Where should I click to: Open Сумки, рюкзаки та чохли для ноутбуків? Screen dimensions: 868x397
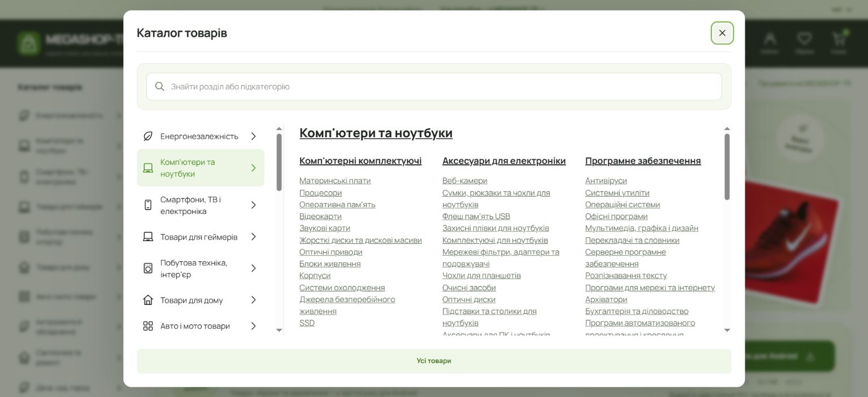[x=496, y=198]
